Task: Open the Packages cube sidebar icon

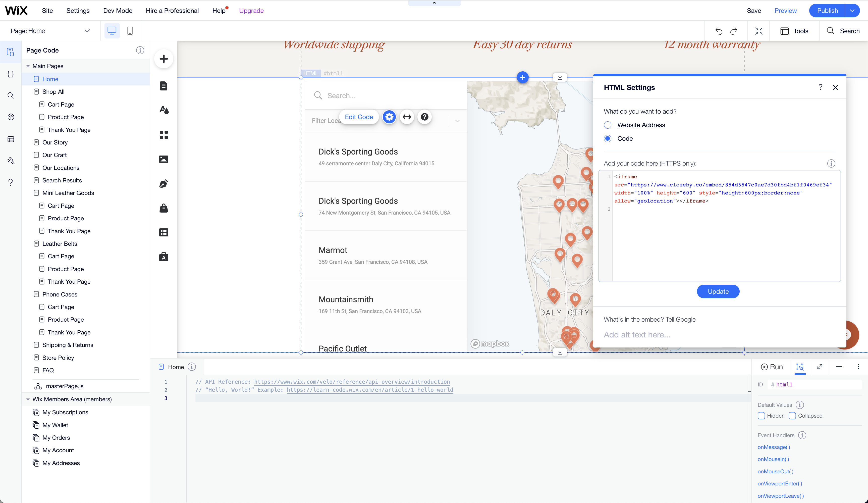Action: pyautogui.click(x=11, y=117)
